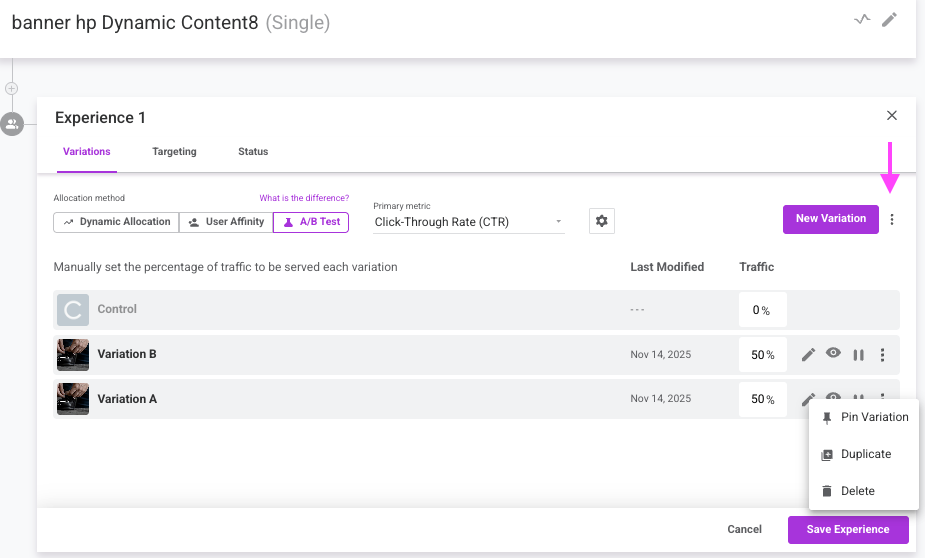The height and width of the screenshot is (558, 925).
Task: Click the Variation A traffic percentage field
Action: coord(762,399)
